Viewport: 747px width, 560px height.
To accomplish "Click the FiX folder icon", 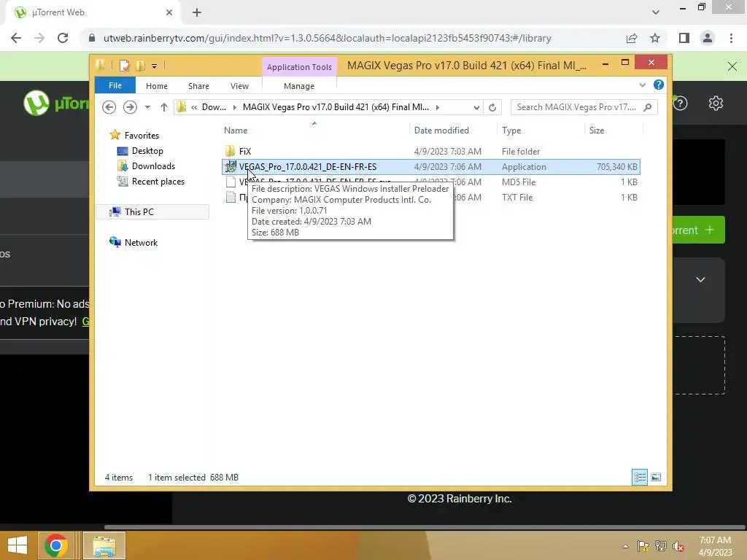I will (x=230, y=152).
